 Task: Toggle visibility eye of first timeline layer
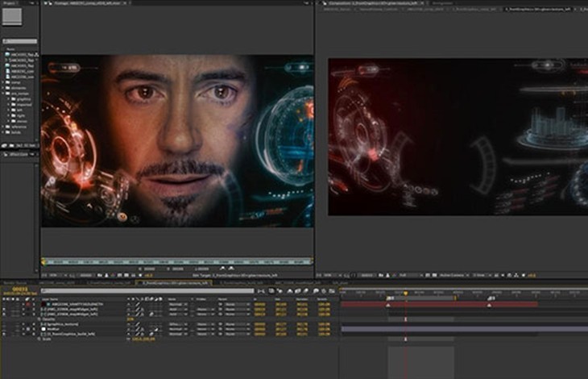tap(4, 305)
